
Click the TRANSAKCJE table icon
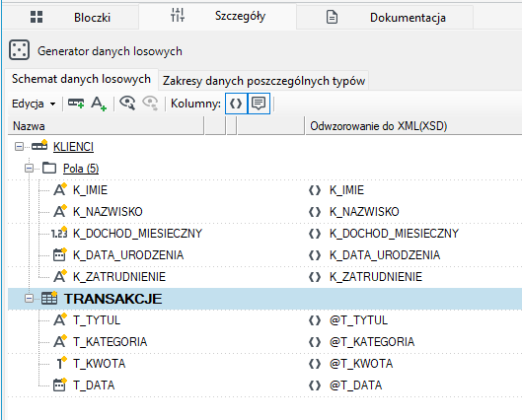49,298
